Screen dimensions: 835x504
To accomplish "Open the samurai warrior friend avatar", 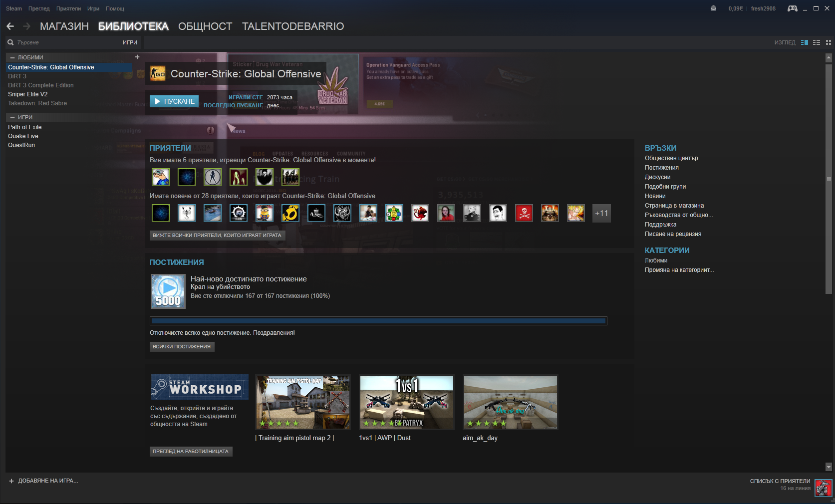I will pos(550,213).
